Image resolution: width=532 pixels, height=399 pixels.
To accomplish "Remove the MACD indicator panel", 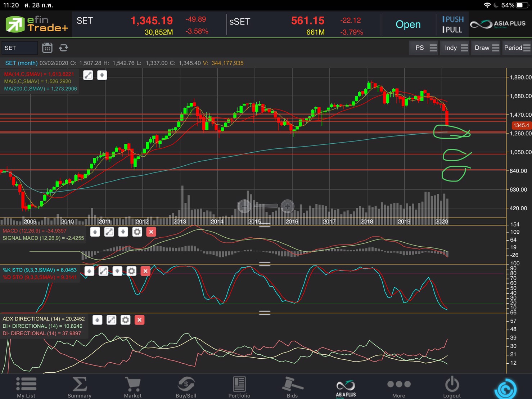I will 151,232.
